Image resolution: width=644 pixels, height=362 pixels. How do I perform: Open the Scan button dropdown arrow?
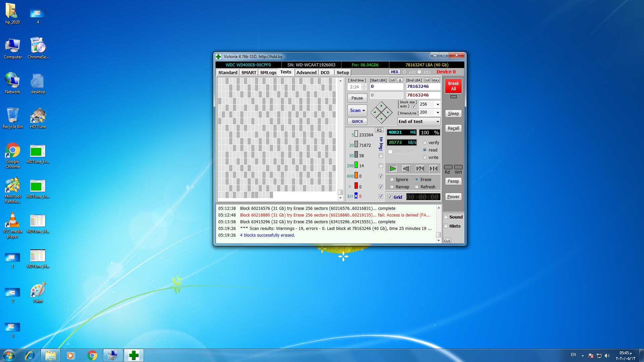click(364, 111)
